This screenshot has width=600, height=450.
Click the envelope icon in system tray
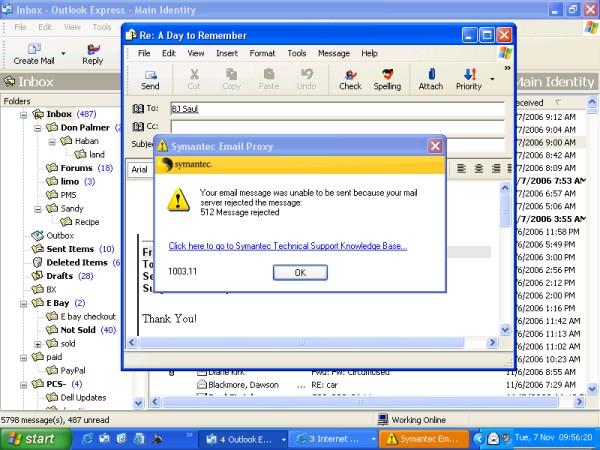[x=494, y=439]
